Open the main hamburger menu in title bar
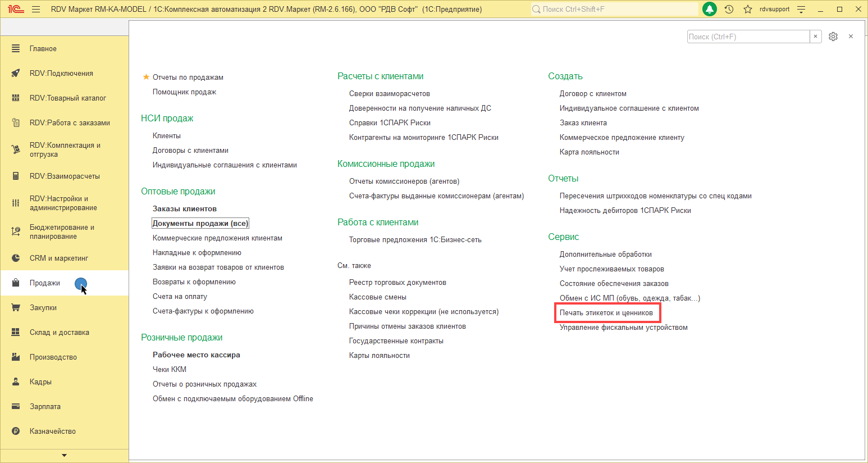This screenshot has height=463, width=868. (36, 9)
